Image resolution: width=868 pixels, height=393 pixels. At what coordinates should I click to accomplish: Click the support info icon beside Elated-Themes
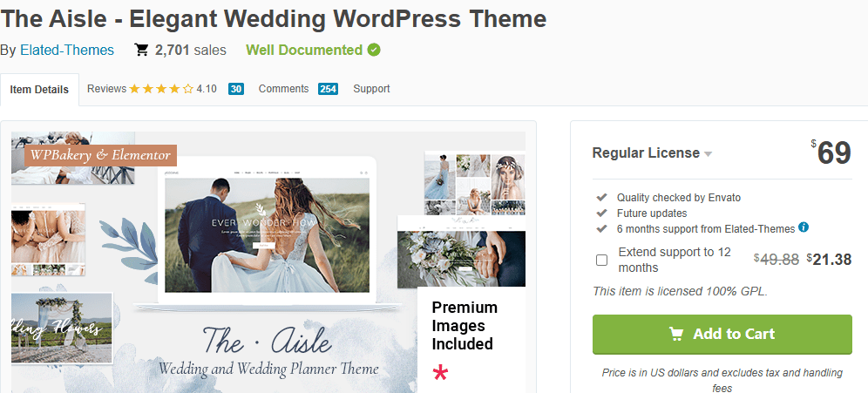coord(804,227)
